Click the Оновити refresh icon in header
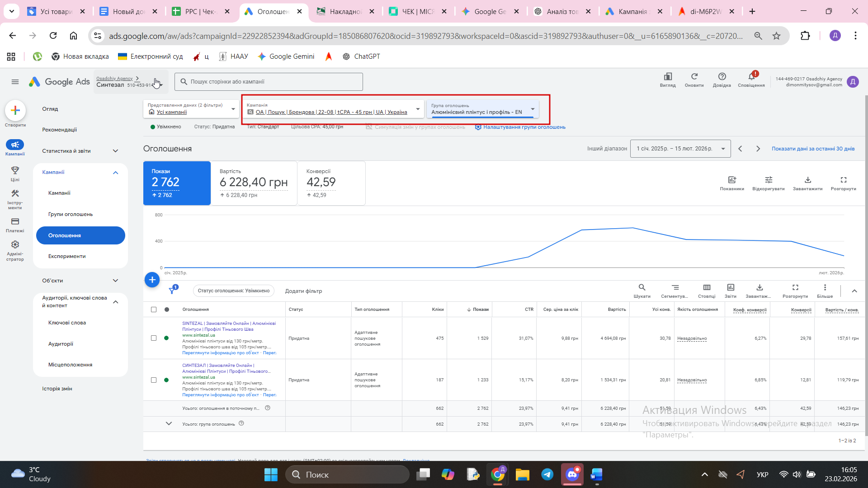Viewport: 868px width, 488px height. tap(694, 77)
